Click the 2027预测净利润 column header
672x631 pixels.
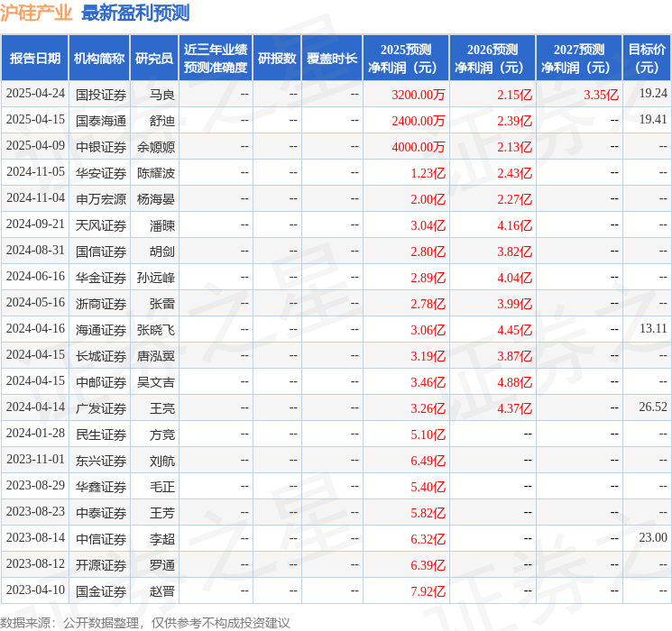point(579,59)
